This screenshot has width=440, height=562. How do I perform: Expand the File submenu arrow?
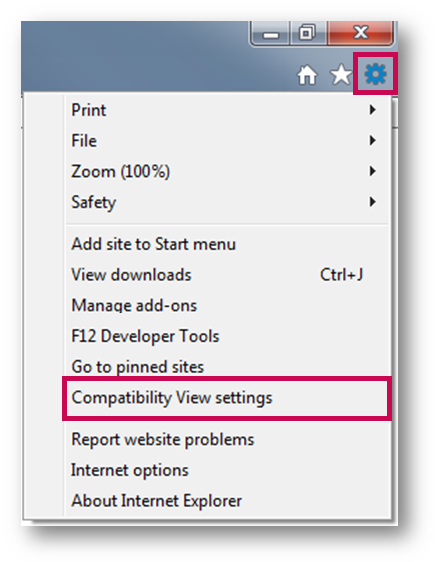[373, 140]
